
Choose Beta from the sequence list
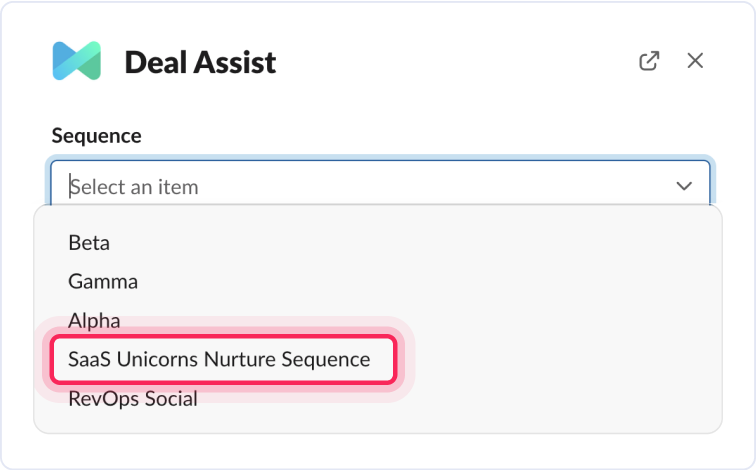pos(89,242)
